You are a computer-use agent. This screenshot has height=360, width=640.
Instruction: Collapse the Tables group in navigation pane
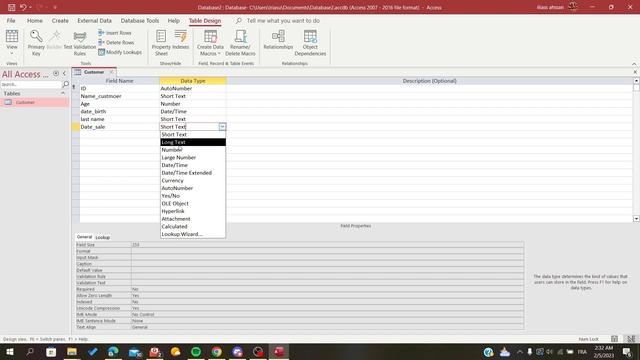coord(63,93)
